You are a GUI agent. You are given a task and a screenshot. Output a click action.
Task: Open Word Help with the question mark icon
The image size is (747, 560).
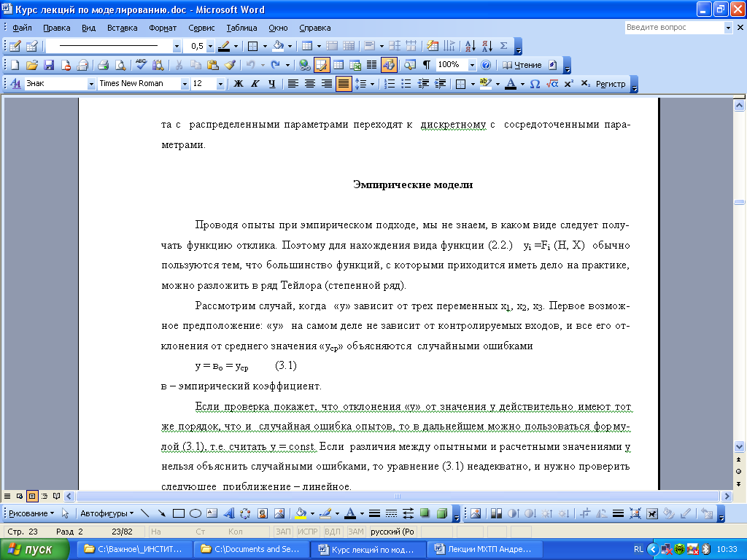pyautogui.click(x=485, y=65)
